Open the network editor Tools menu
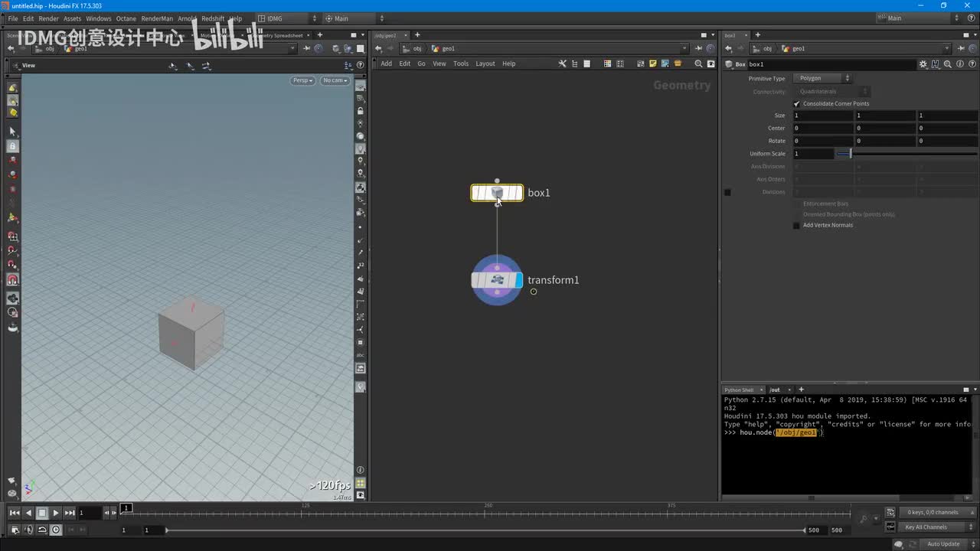This screenshot has width=980, height=551. tap(461, 64)
